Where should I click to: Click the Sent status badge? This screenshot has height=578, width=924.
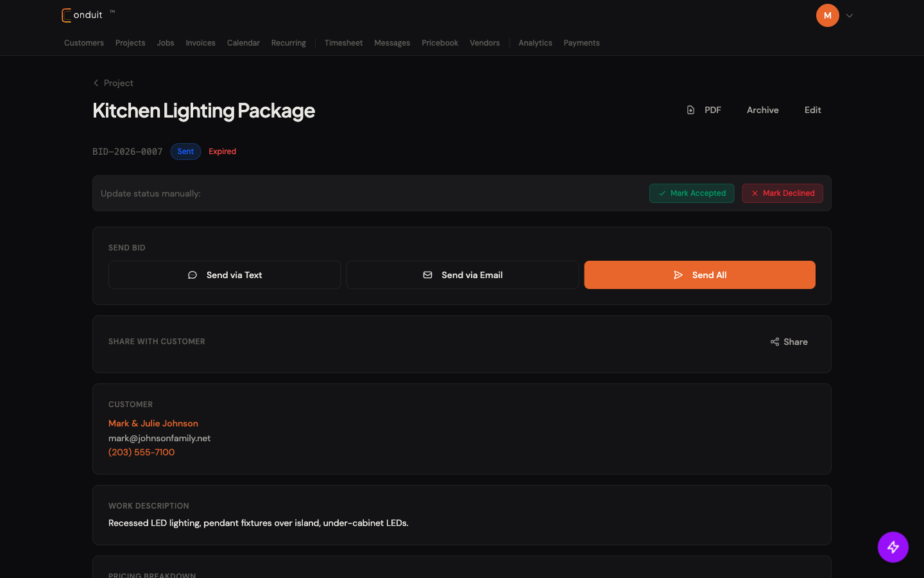[x=185, y=152]
